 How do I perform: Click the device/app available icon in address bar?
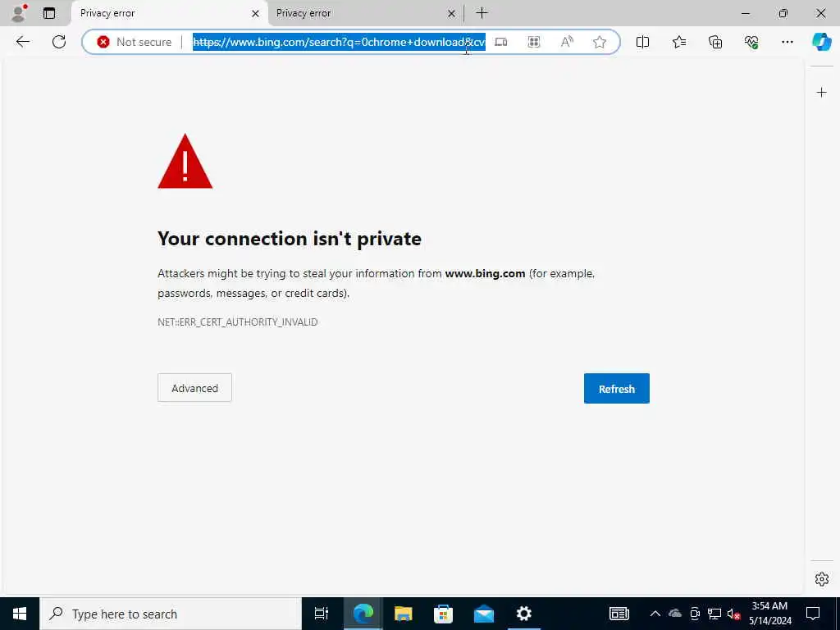501,42
